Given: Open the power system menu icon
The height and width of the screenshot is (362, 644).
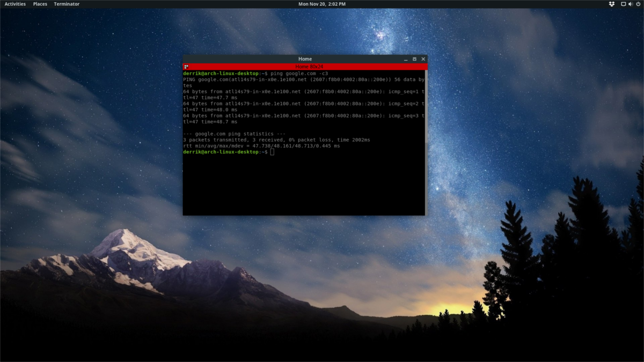Looking at the screenshot, I should point(638,4).
